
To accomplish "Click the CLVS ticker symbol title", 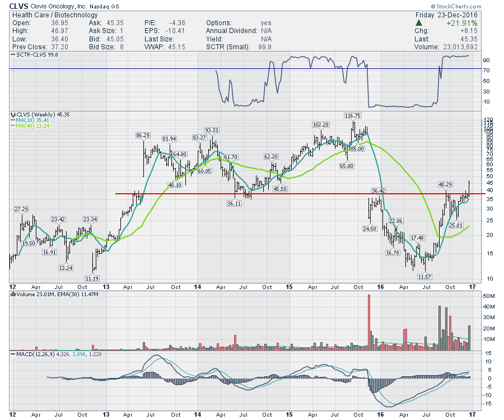I will coord(18,6).
